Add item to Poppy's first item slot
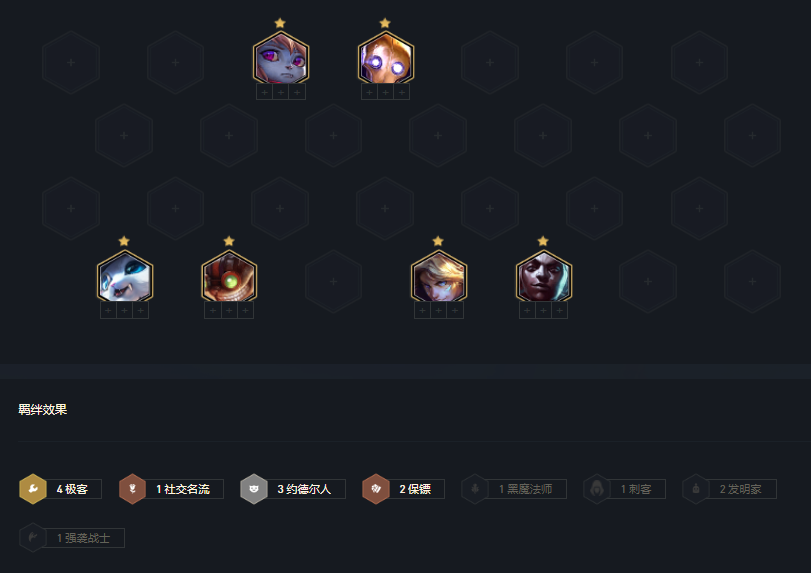This screenshot has height=573, width=811. coord(265,92)
